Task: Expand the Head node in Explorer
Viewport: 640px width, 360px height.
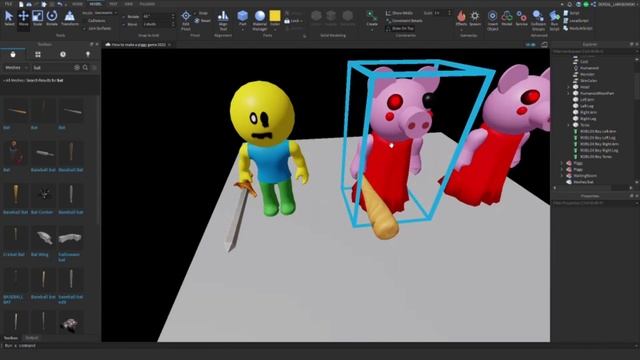Action: point(568,87)
